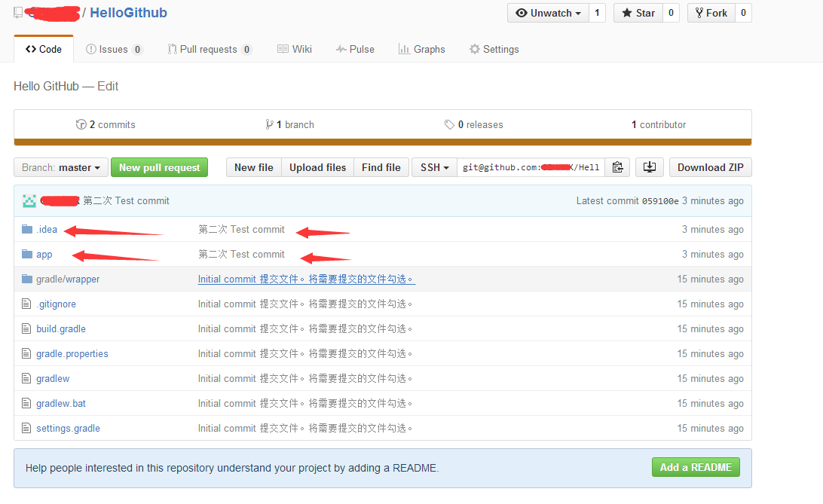Click the star count number
The width and height of the screenshot is (823, 504).
coord(671,13)
